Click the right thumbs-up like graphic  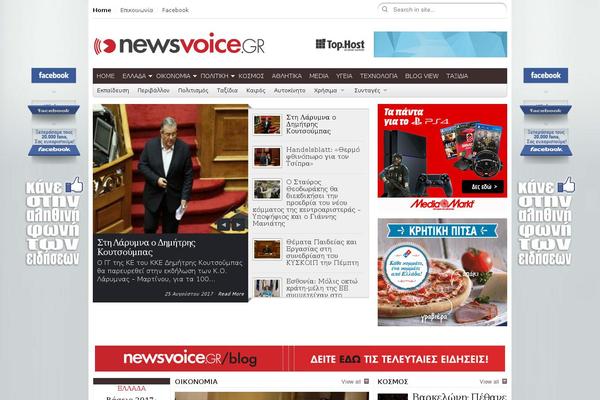tap(567, 185)
